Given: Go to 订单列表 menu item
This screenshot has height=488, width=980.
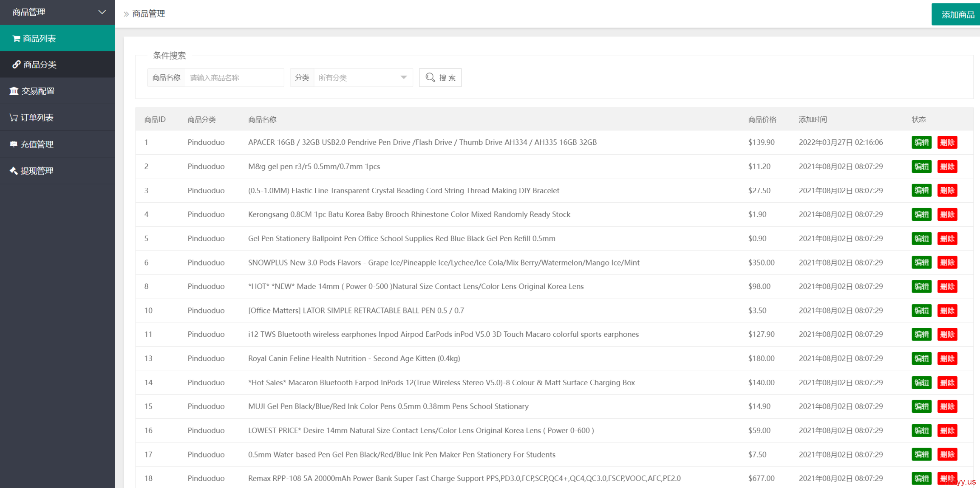Looking at the screenshot, I should coord(57,118).
